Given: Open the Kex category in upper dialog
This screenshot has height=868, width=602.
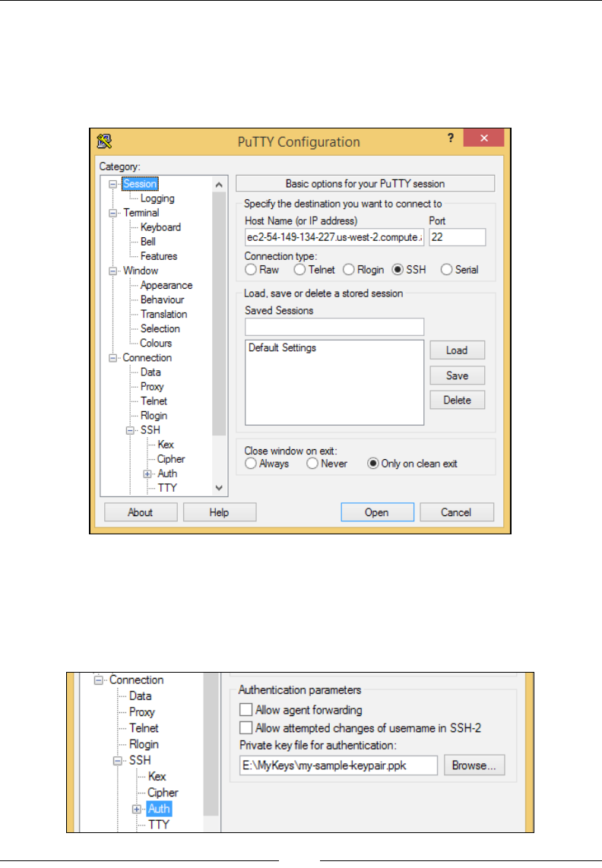Looking at the screenshot, I should point(166,445).
